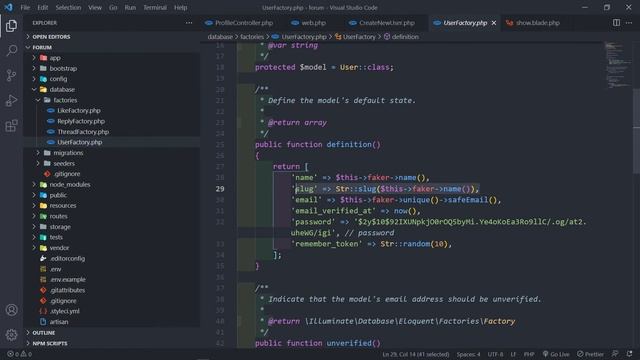640x360 pixels.
Task: Click the editor minimap preview
Action: click(x=618, y=65)
